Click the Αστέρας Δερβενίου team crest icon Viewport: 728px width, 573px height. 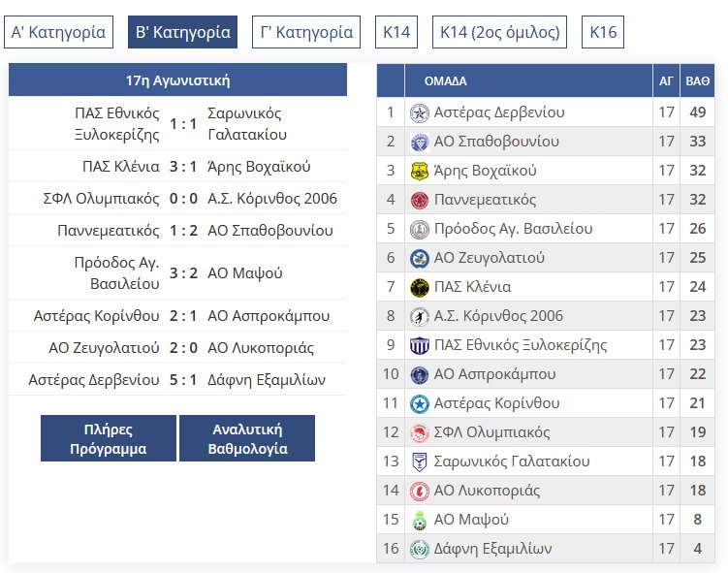[419, 112]
